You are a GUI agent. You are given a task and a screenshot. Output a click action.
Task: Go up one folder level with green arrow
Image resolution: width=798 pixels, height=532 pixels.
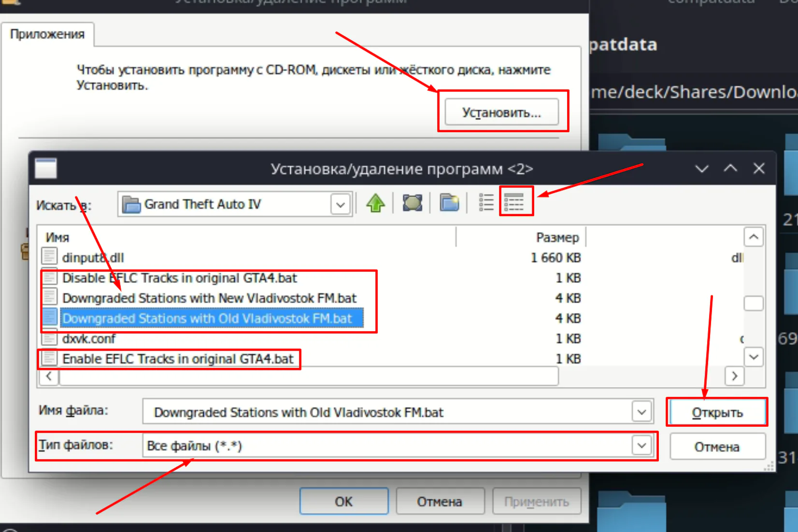pyautogui.click(x=375, y=203)
